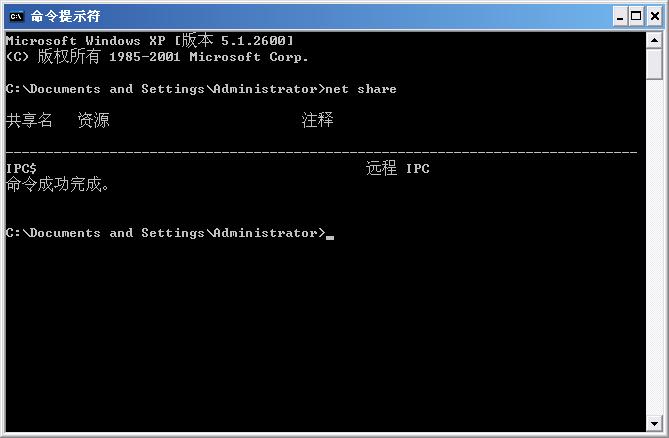Click the scrollbar down arrow
669x438 pixels.
pyautogui.click(x=655, y=423)
